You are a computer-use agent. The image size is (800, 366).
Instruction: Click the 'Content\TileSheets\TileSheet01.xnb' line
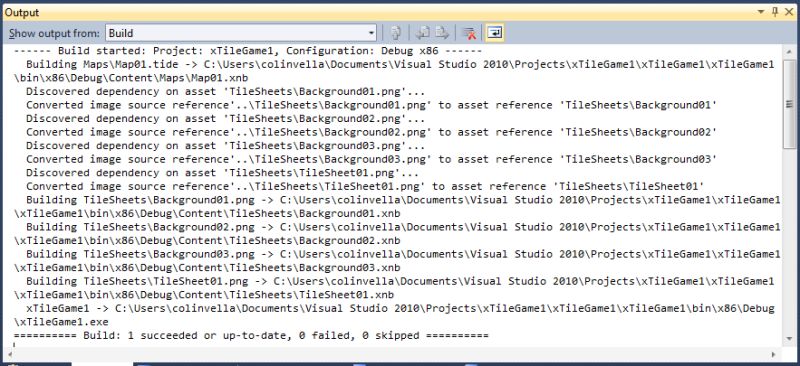pyautogui.click(x=204, y=295)
